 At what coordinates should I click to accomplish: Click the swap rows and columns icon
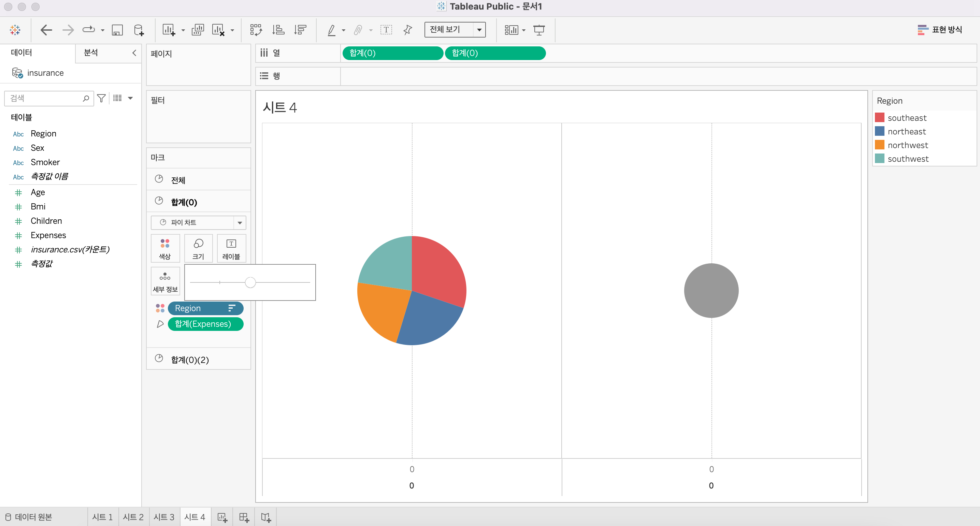pos(256,30)
